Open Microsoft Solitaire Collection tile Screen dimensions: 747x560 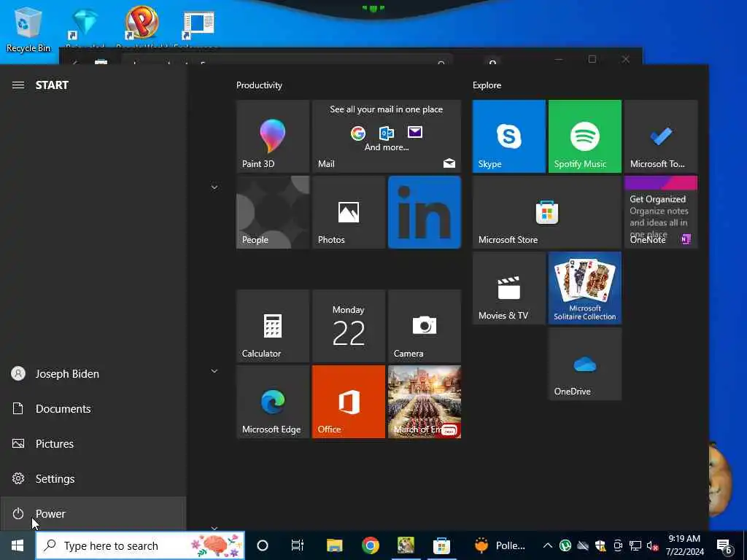(x=585, y=288)
